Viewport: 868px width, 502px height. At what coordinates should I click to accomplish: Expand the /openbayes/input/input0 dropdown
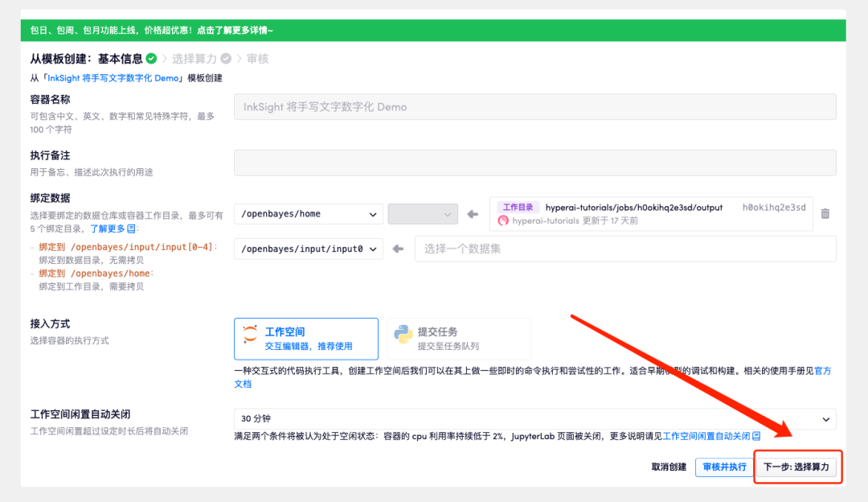[x=308, y=249]
